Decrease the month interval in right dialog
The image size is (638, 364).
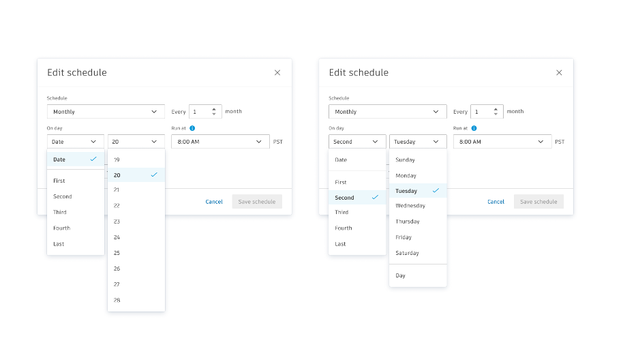click(496, 115)
